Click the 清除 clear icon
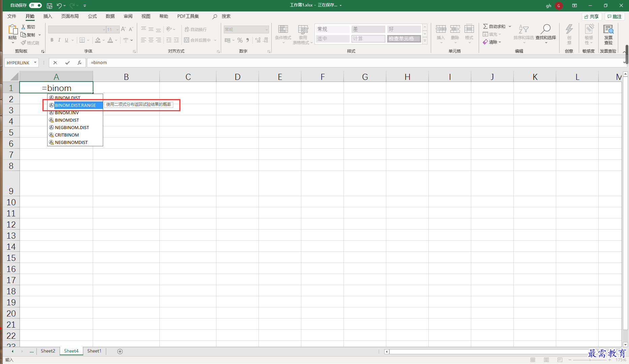This screenshot has height=364, width=629. (485, 42)
